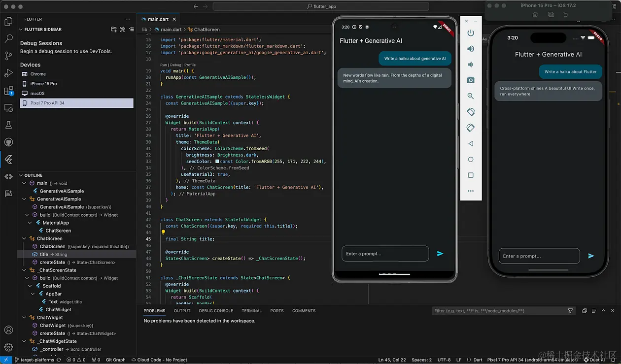Take an emulator screenshot with the camera icon
Screen dimensions: 621x364
pyautogui.click(x=471, y=80)
